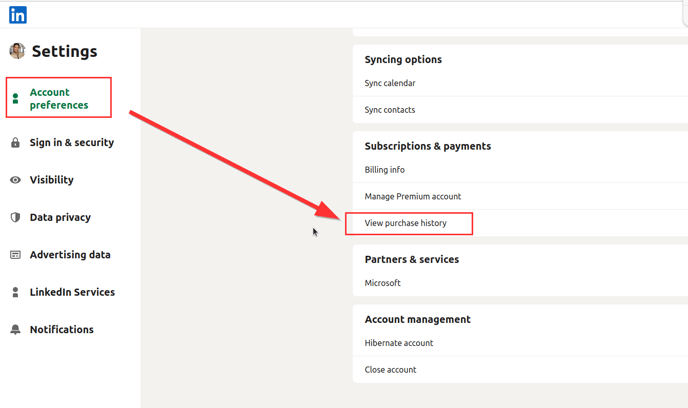Open the Microsoft partner setting

tap(383, 283)
